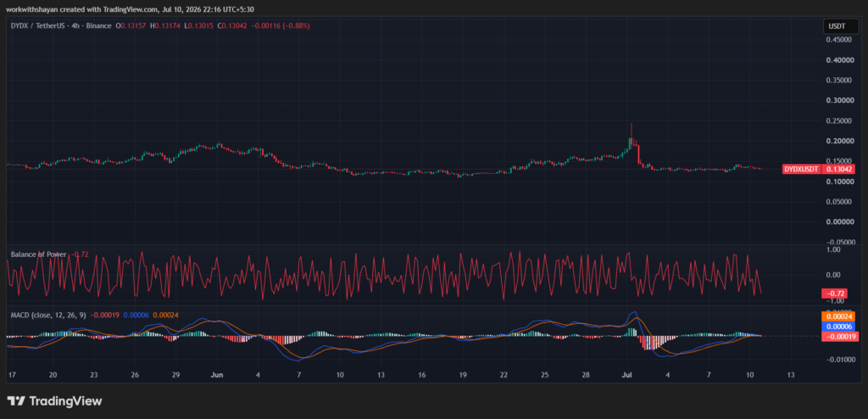Click the 0.45000 price axis tick
Screen dimensions: 868x419
tap(839, 39)
